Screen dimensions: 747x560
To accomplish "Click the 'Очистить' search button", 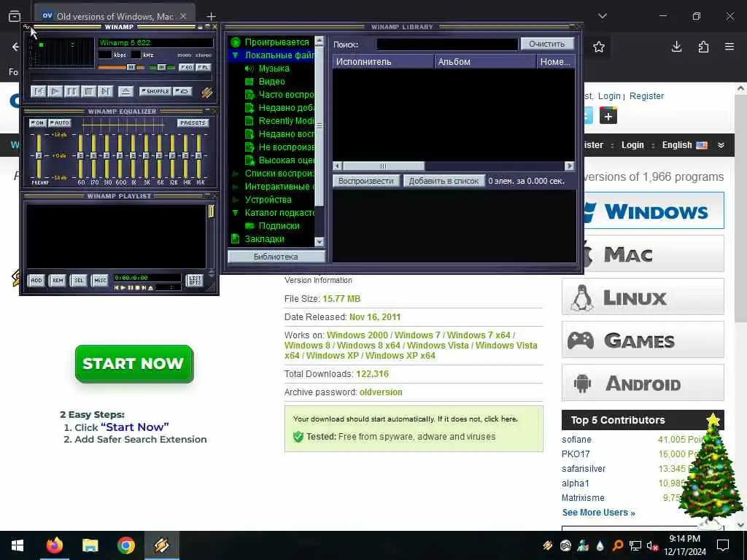I will (547, 44).
